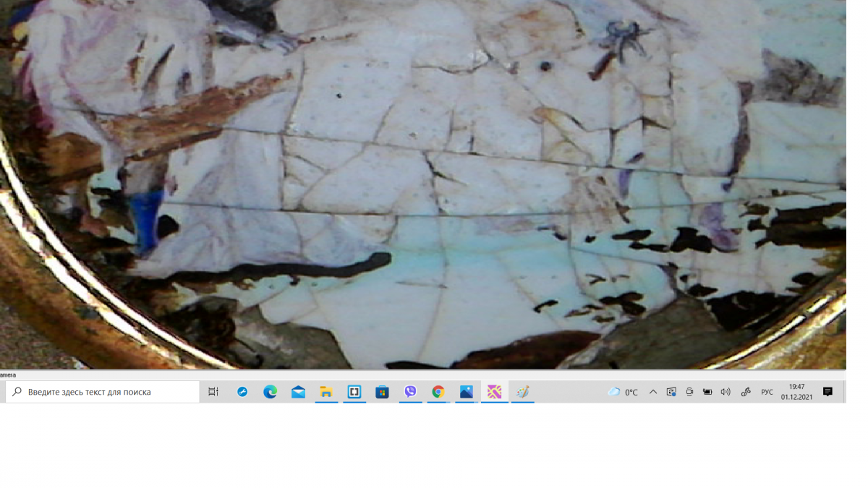Check battery status in system tray
This screenshot has width=868, height=488.
point(707,392)
